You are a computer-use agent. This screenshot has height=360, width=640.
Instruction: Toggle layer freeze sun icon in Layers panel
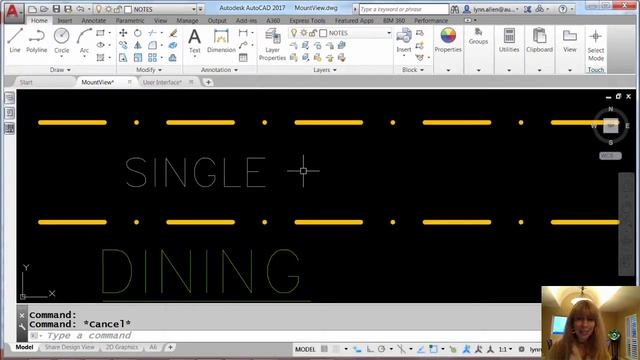coord(304,33)
